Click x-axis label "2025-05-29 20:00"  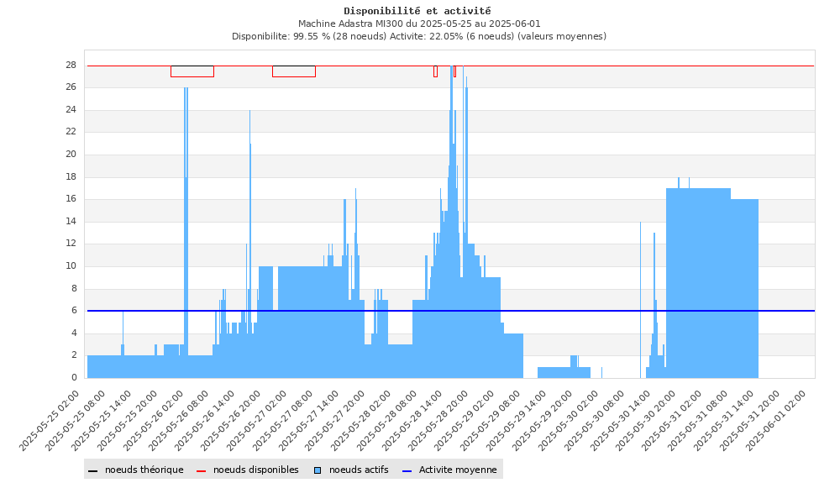542,421
